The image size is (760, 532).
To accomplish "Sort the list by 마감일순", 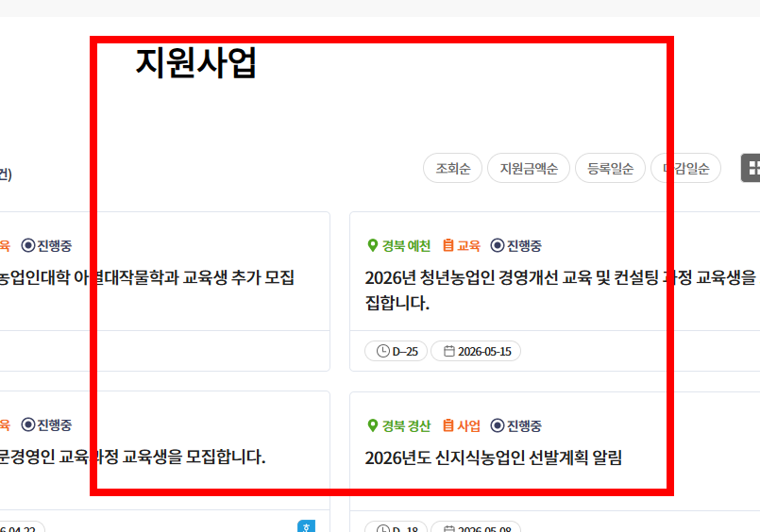I will tap(685, 169).
